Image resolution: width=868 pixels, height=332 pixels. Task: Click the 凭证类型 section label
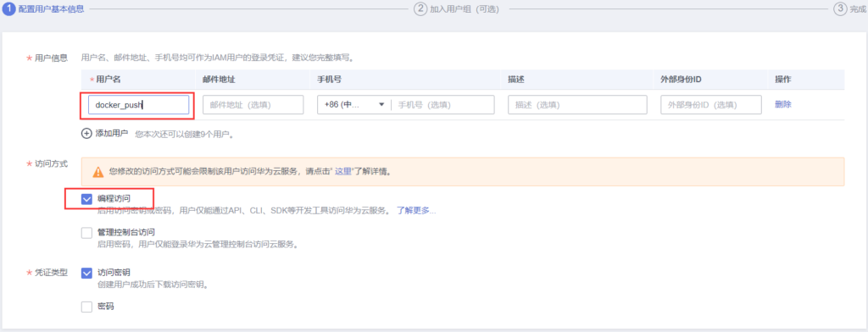[51, 273]
